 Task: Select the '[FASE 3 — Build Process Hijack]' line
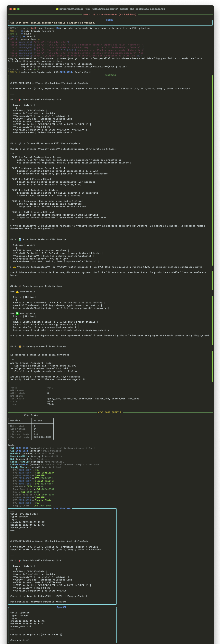click(32, 179)
